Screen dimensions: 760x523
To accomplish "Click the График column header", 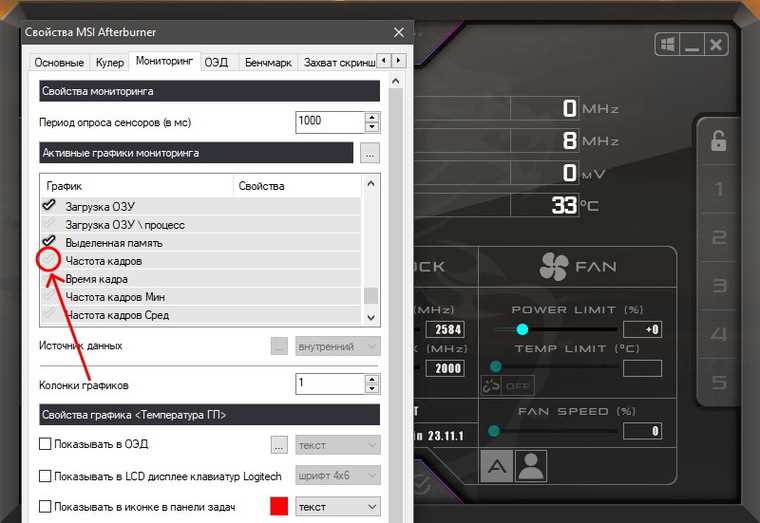I will pyautogui.click(x=137, y=186).
